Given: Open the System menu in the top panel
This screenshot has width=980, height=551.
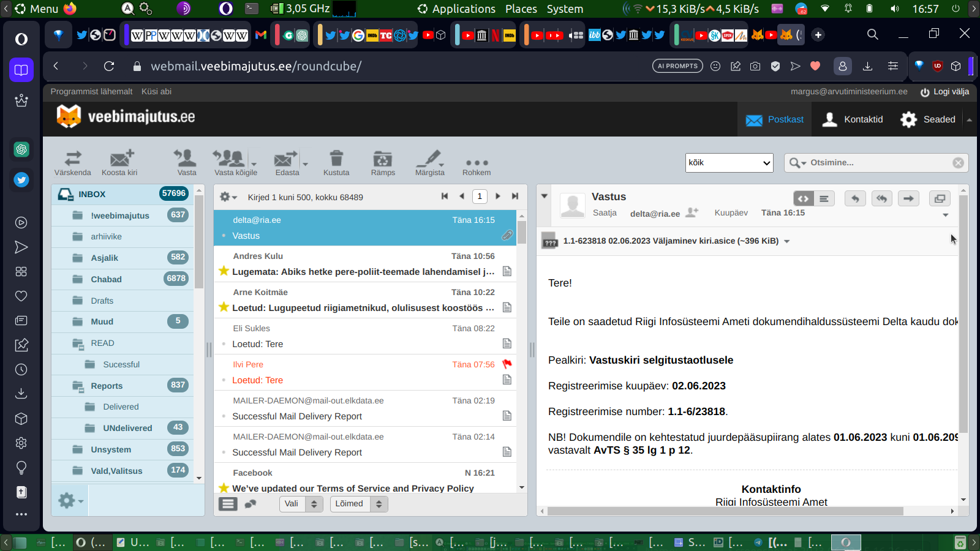Looking at the screenshot, I should [565, 9].
